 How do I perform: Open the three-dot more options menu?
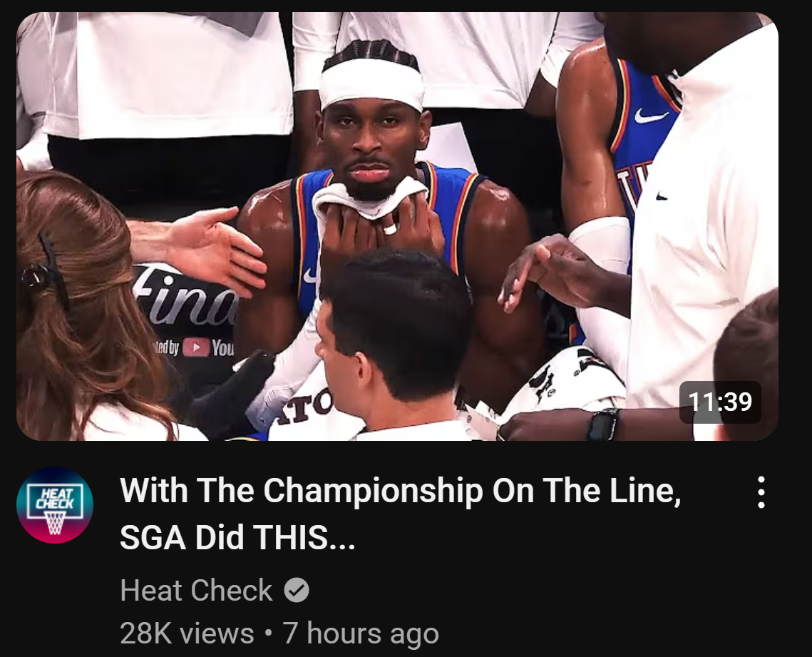[x=761, y=492]
